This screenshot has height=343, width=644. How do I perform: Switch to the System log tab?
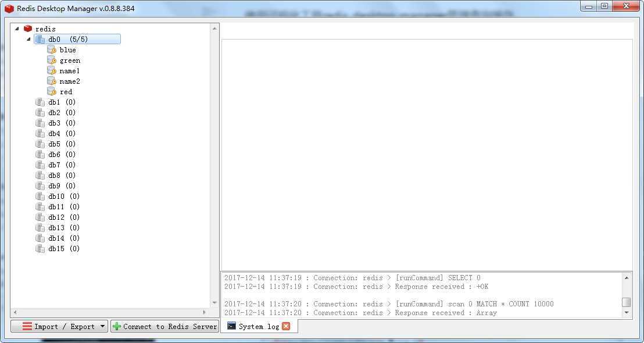[259, 327]
